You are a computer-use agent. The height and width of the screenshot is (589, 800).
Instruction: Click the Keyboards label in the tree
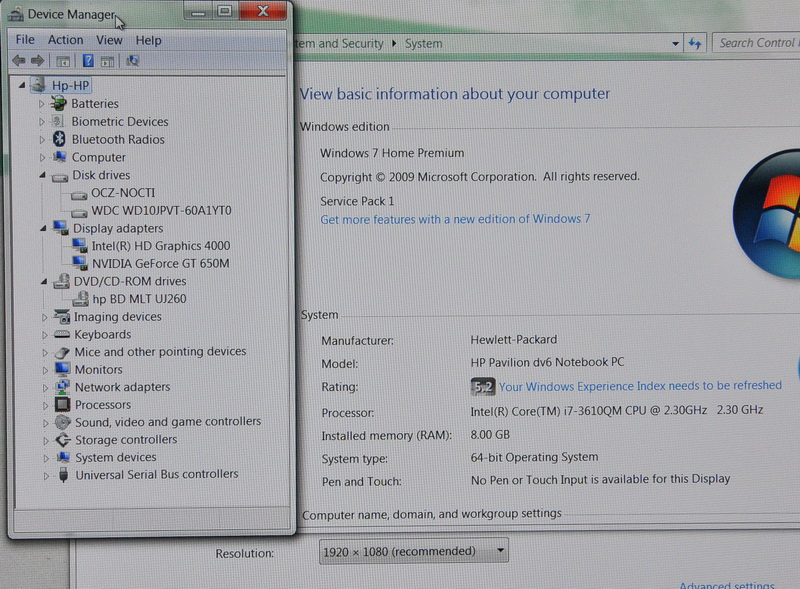tap(103, 334)
